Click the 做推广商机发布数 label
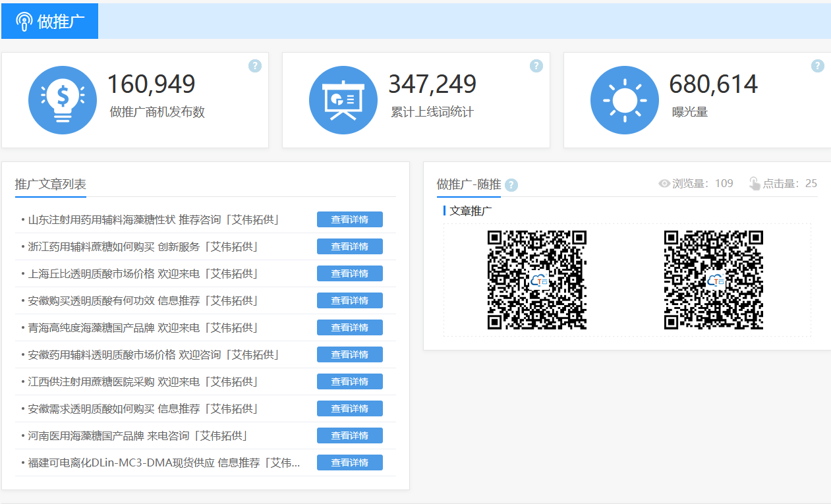 158,112
